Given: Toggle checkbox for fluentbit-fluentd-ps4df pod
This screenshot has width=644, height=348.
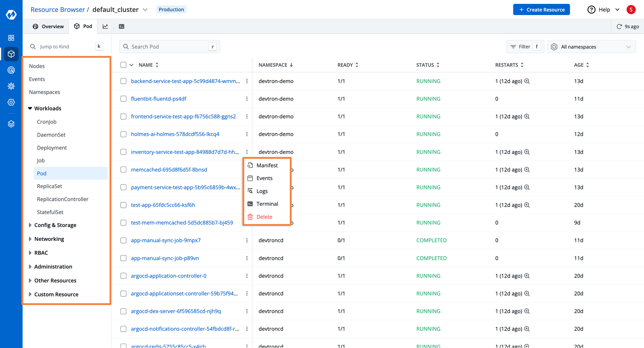Looking at the screenshot, I should click(x=123, y=99).
